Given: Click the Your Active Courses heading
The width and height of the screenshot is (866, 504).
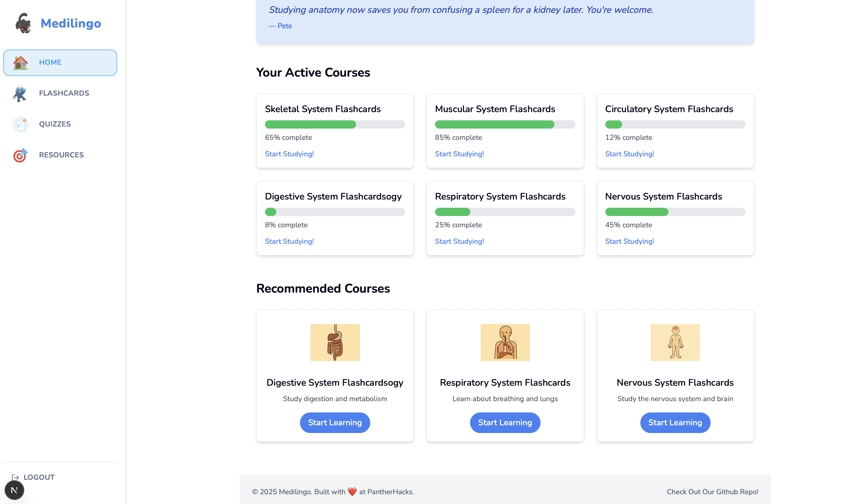Looking at the screenshot, I should [x=313, y=73].
